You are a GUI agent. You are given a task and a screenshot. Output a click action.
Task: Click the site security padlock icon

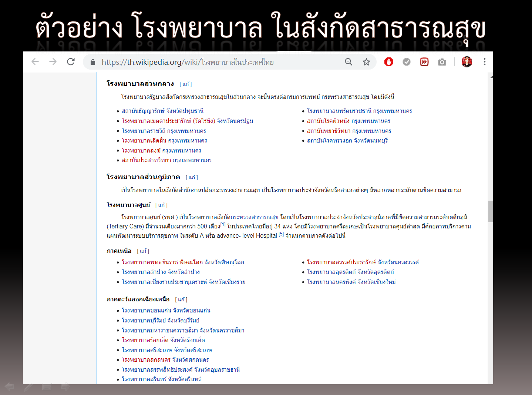click(x=93, y=62)
